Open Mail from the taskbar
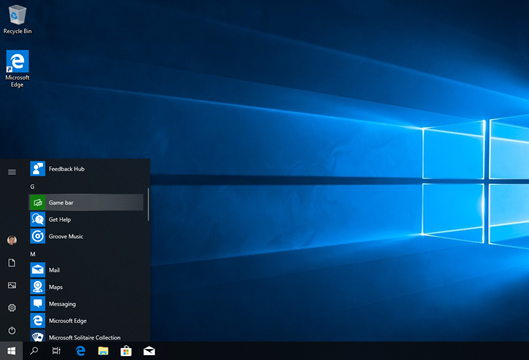The height and width of the screenshot is (360, 529). click(149, 351)
